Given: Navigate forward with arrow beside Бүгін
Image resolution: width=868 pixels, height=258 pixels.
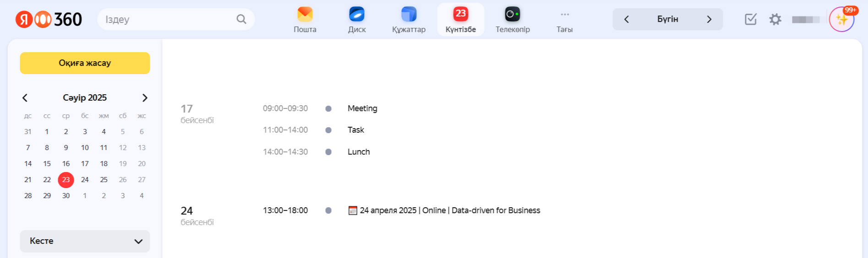Looking at the screenshot, I should coord(709,19).
